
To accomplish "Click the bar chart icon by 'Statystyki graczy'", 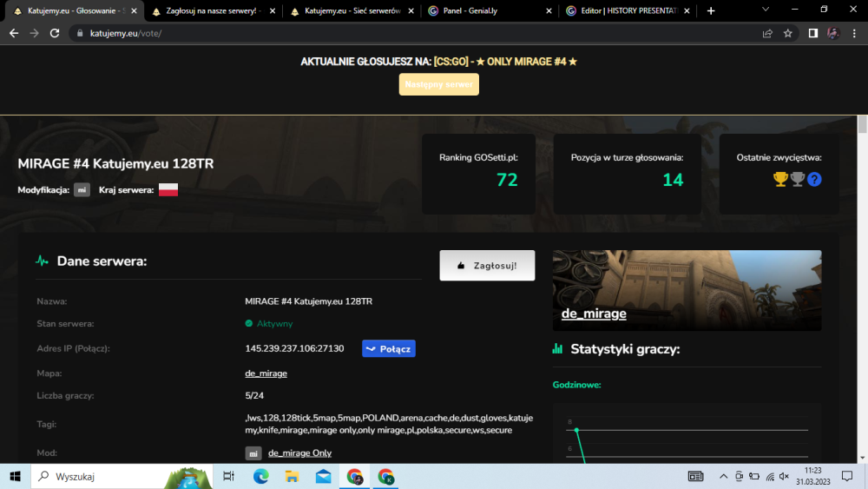I will (557, 349).
